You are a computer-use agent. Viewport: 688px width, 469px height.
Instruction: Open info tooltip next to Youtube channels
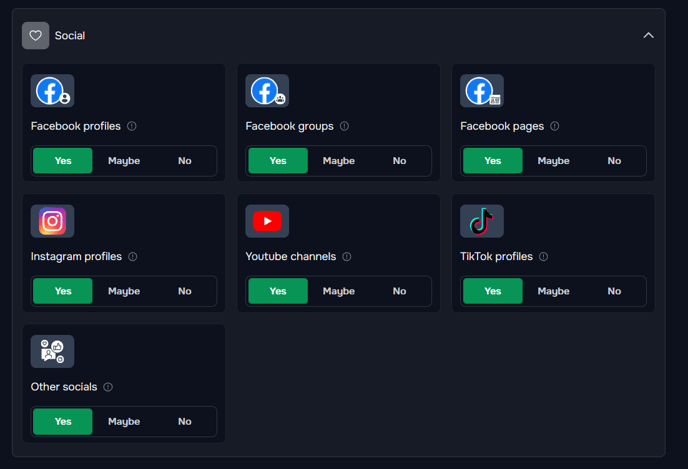347,257
